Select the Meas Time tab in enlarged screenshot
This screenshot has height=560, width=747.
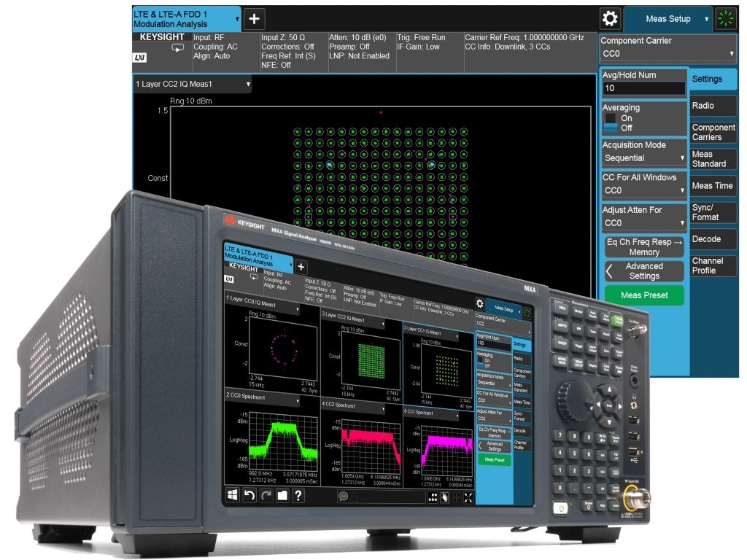click(x=713, y=186)
